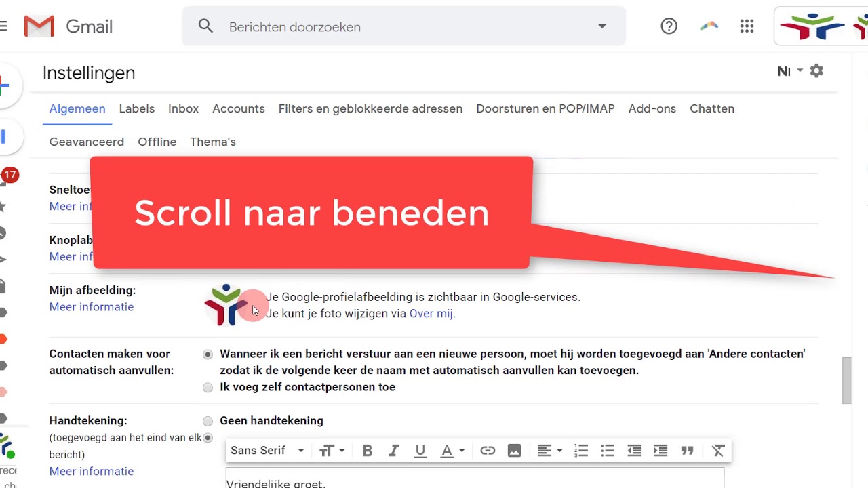Switch to the Add-ons tab
Image resolution: width=868 pixels, height=488 pixels.
coord(652,108)
